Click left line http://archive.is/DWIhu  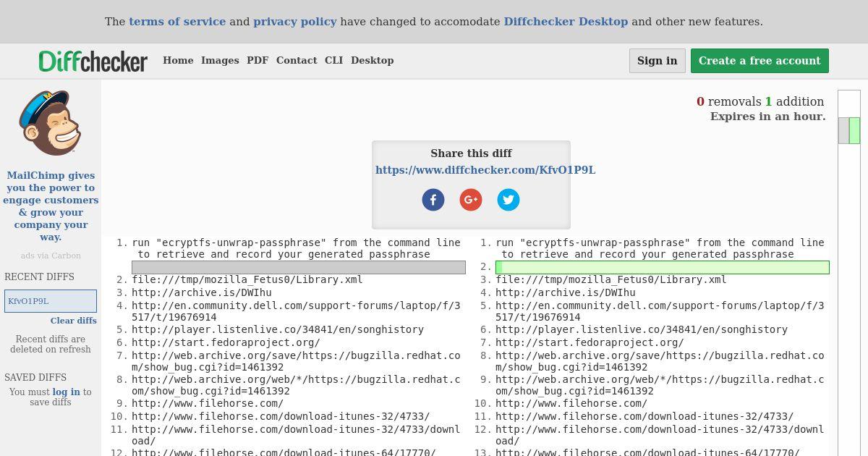tap(202, 293)
